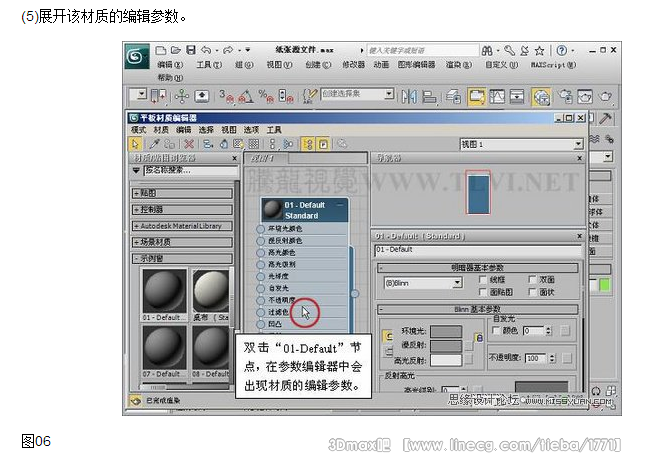Click the lock icon beside ambient and diffuse colors
This screenshot has width=650, height=462.
479,338
